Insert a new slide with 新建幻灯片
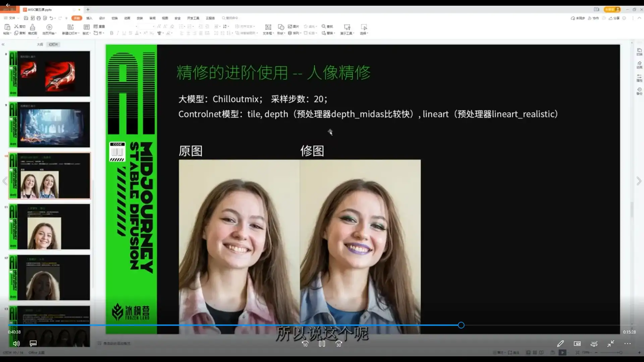644x362 pixels. pos(70,29)
